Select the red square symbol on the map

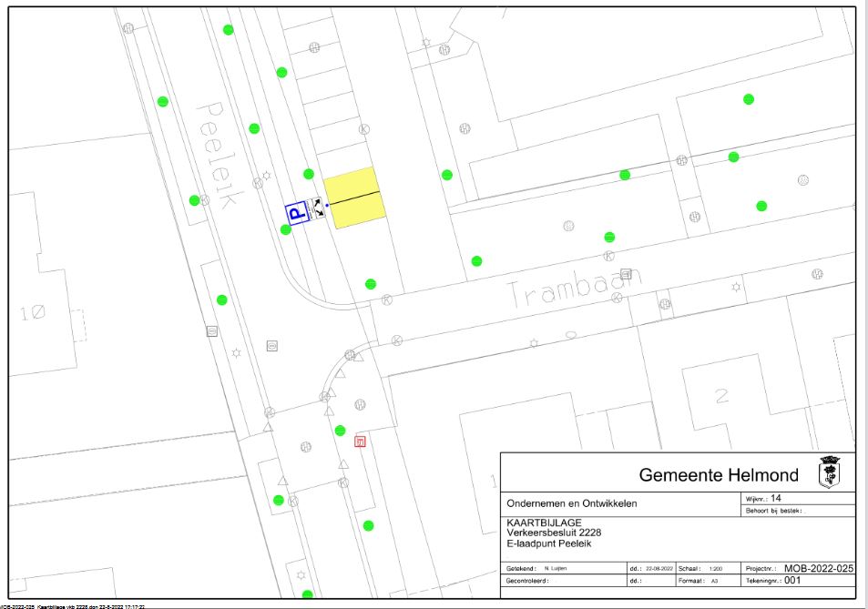click(x=361, y=442)
